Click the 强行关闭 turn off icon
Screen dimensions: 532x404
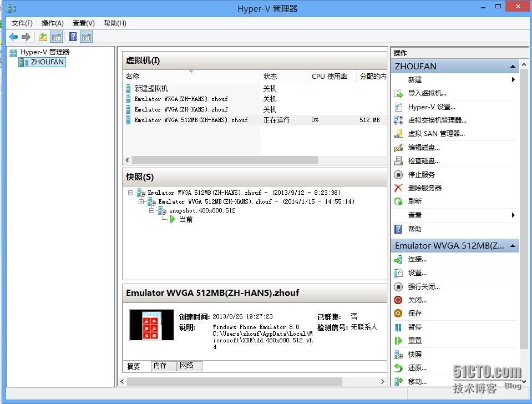coord(398,286)
